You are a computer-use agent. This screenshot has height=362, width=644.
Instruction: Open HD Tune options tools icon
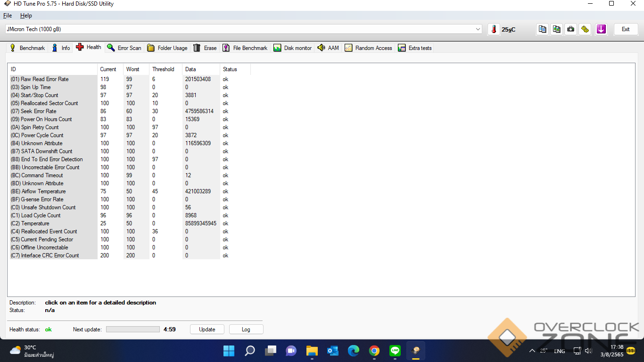585,29
